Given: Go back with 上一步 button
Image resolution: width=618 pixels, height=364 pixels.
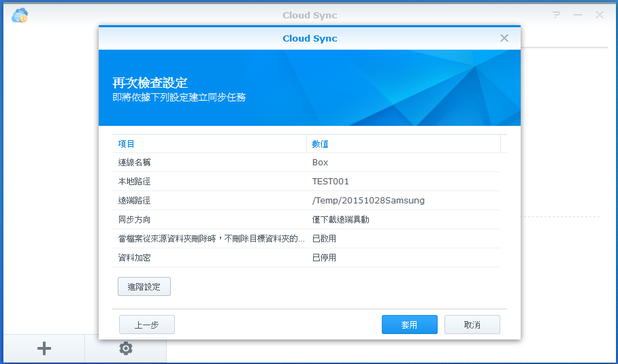Looking at the screenshot, I should pos(147,325).
